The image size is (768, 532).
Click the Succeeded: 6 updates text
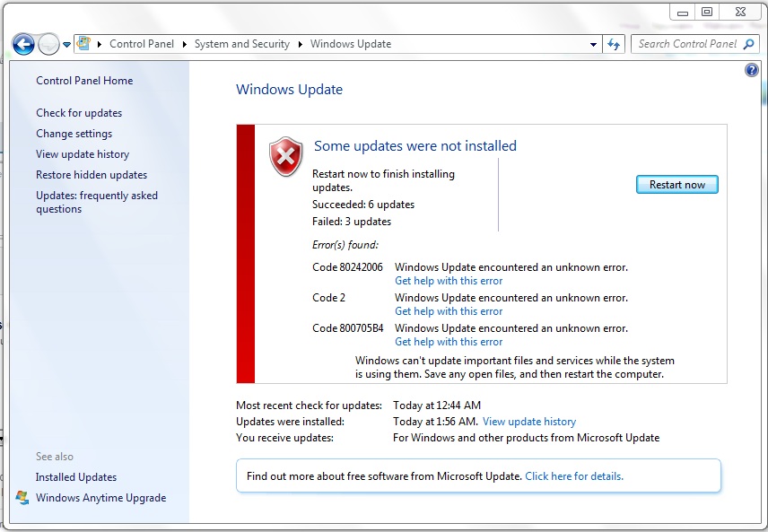(x=363, y=205)
